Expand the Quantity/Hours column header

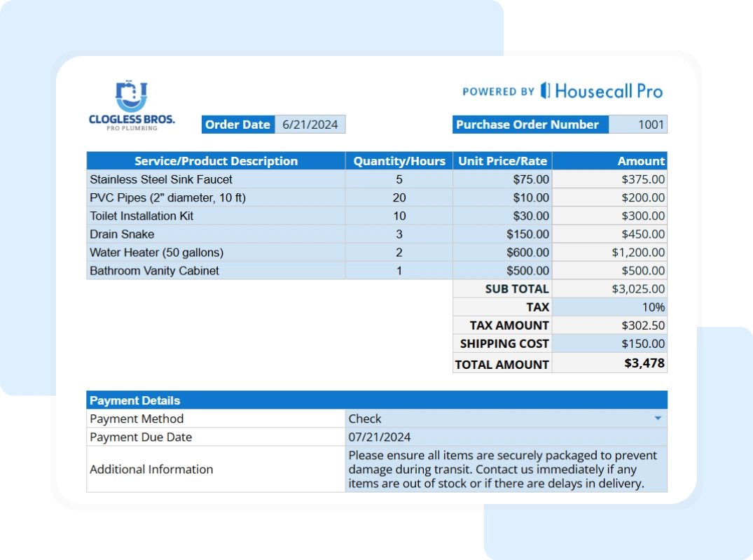coord(399,160)
